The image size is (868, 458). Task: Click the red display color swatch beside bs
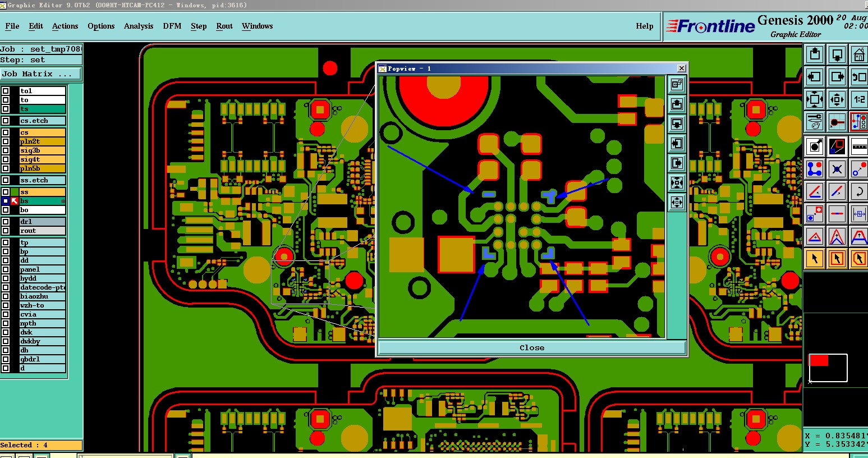point(15,201)
